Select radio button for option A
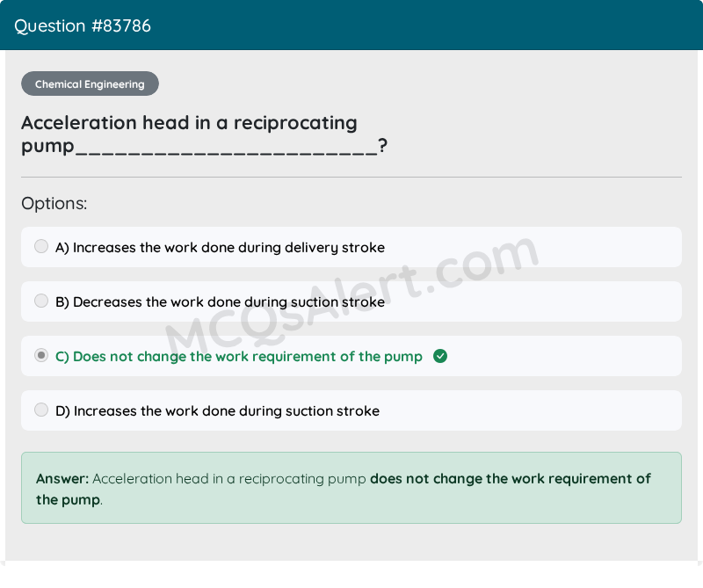 (41, 246)
